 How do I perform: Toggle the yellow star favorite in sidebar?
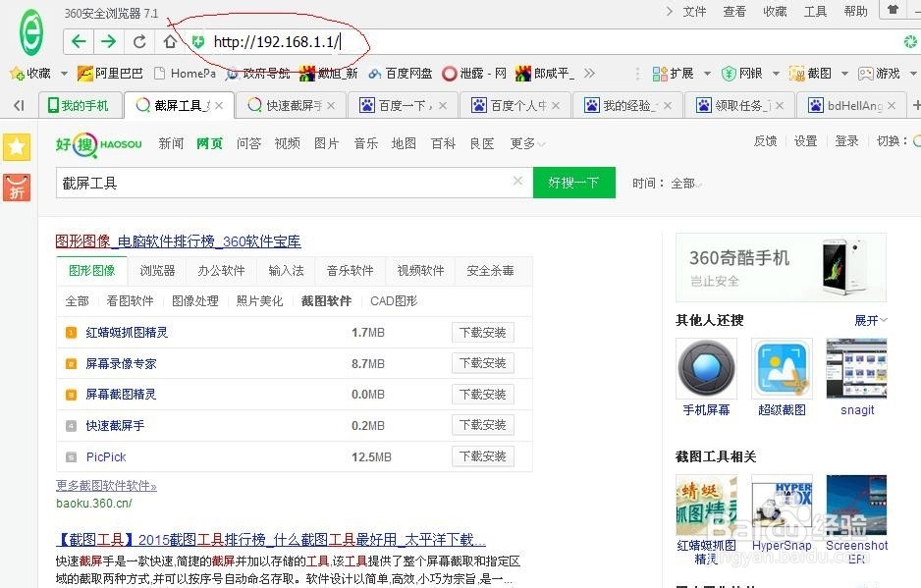tap(17, 147)
